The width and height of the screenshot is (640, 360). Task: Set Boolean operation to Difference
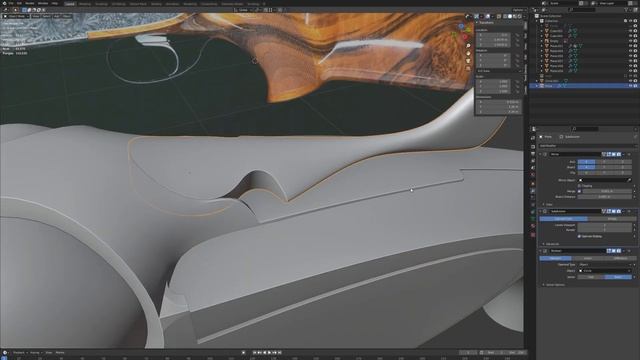(x=620, y=258)
